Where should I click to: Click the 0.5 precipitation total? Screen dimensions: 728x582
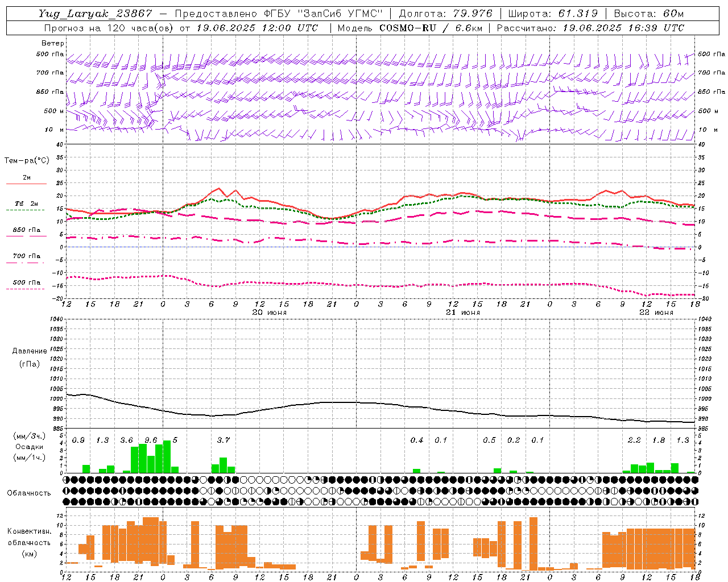click(x=489, y=440)
